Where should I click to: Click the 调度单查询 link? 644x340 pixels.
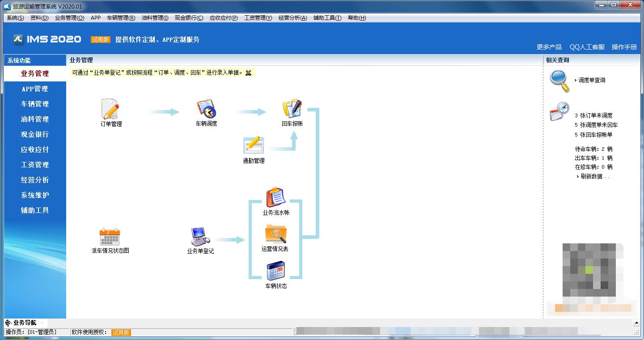pyautogui.click(x=592, y=81)
